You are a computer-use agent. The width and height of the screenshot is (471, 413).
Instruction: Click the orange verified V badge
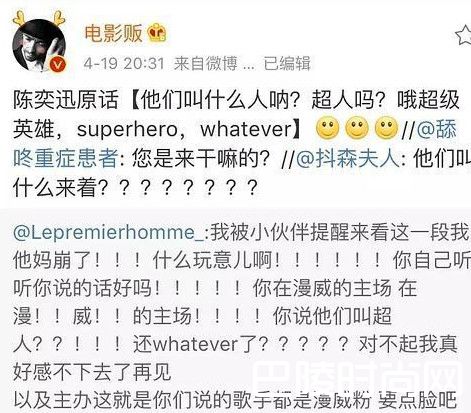(58, 64)
